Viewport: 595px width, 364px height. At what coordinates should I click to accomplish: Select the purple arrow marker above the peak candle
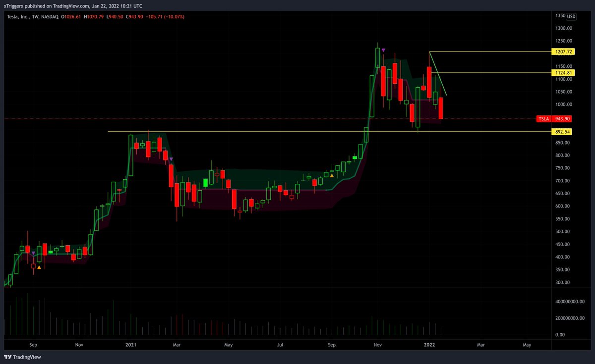coord(383,49)
